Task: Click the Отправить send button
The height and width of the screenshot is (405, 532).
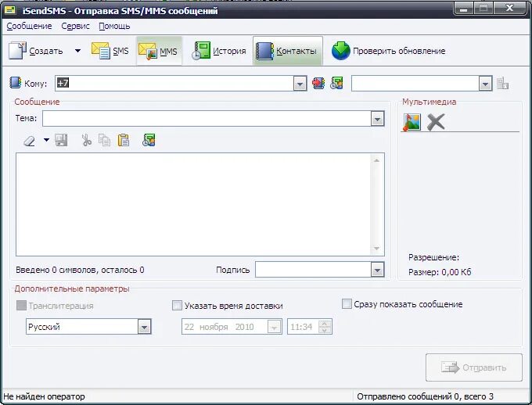Action: click(x=473, y=367)
